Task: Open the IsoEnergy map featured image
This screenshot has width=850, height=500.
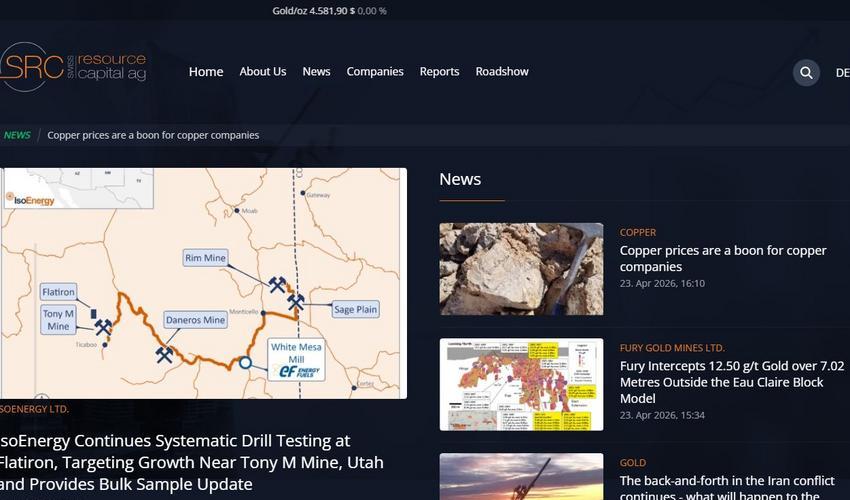Action: pyautogui.click(x=203, y=283)
